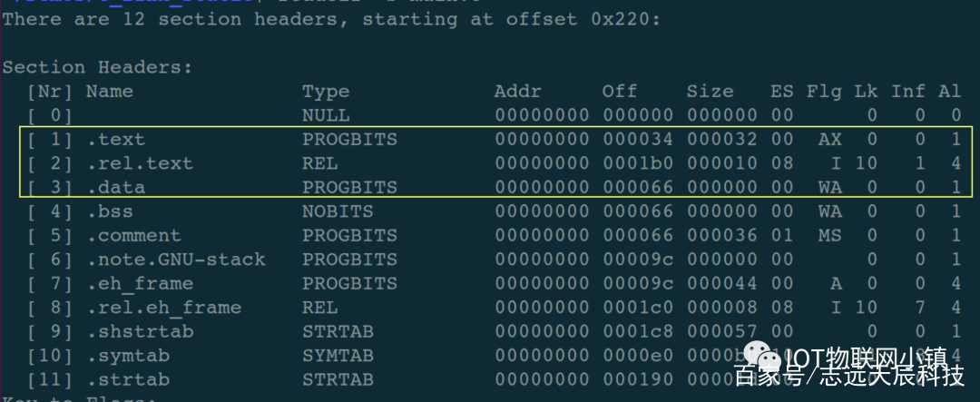Click the SYMTAB type value

point(338,356)
